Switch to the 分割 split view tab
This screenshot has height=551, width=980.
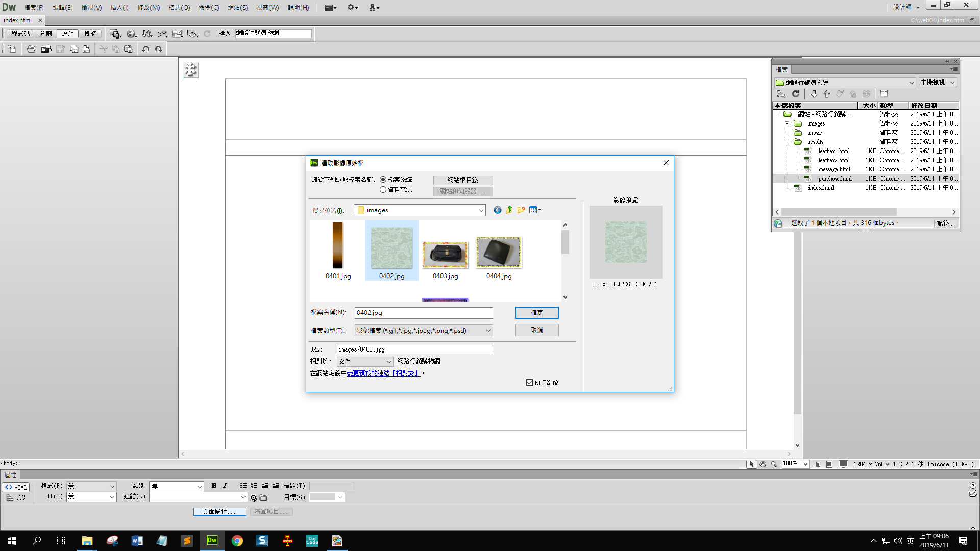(45, 34)
